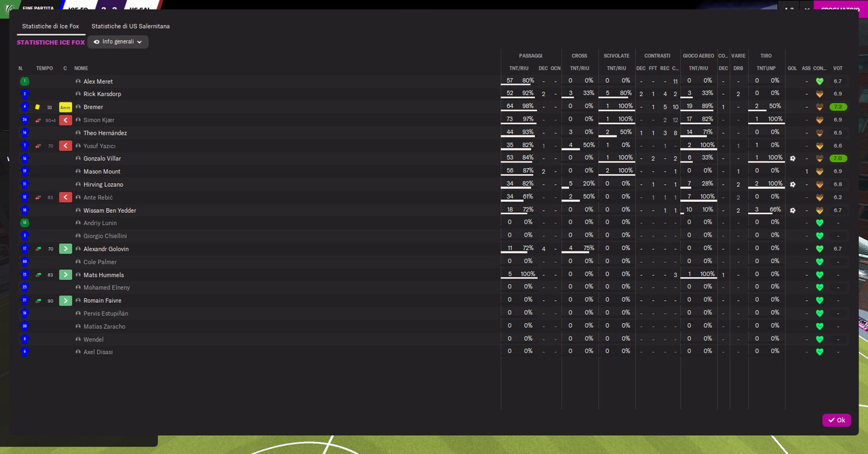Open player Hirving Lozano
Image resolution: width=868 pixels, height=454 pixels.
103,184
